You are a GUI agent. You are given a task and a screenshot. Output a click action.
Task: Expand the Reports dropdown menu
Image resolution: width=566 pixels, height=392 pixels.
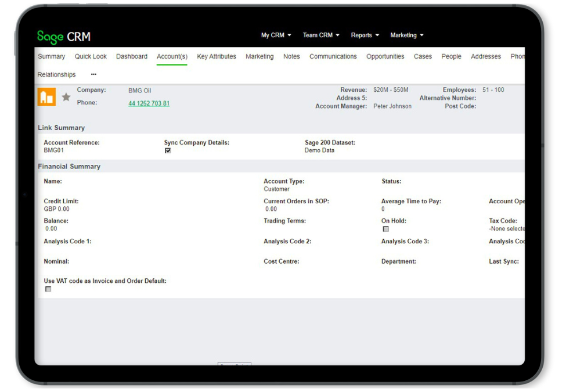coord(365,35)
